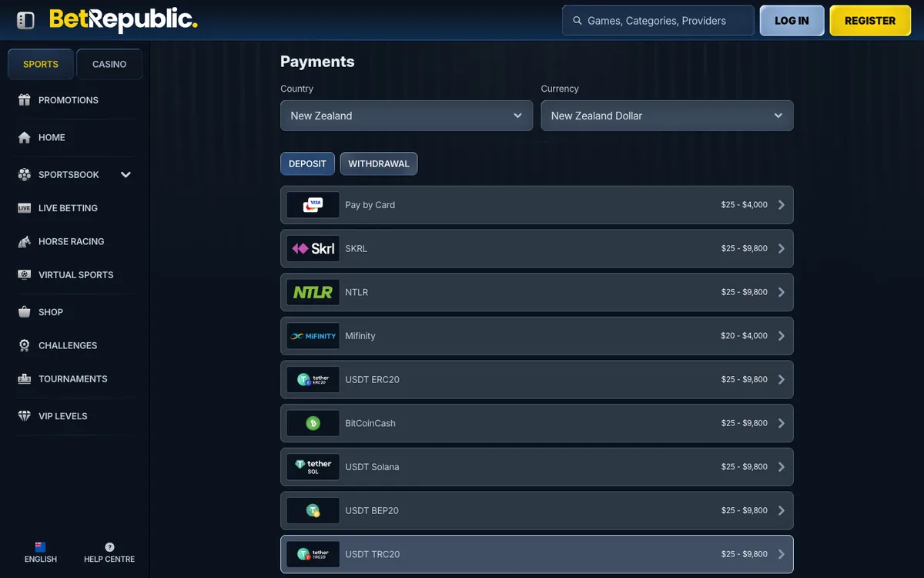The height and width of the screenshot is (578, 924).
Task: Open USDT TRC20 row chevron arrow
Action: point(782,554)
